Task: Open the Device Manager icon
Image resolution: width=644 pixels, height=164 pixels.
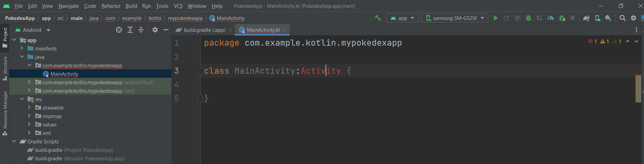Action: point(598,18)
